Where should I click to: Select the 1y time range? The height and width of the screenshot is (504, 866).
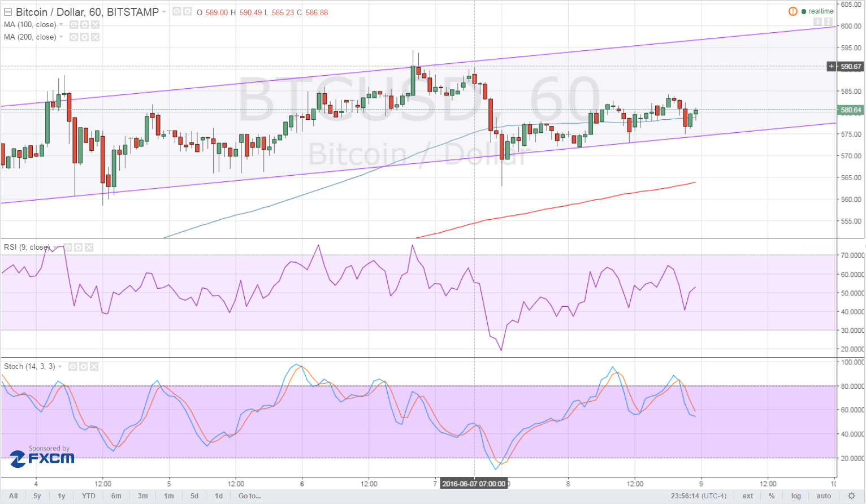62,496
